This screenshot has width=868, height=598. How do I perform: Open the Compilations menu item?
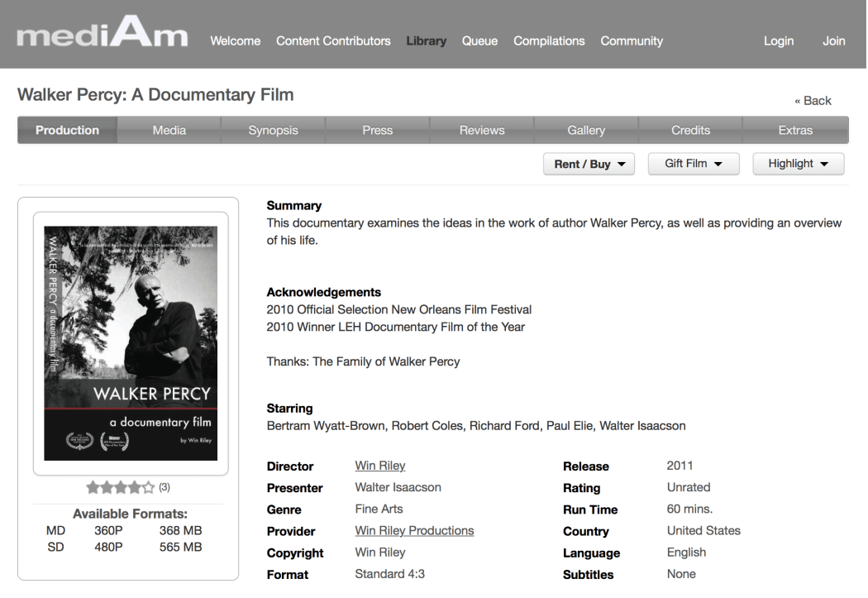tap(549, 41)
